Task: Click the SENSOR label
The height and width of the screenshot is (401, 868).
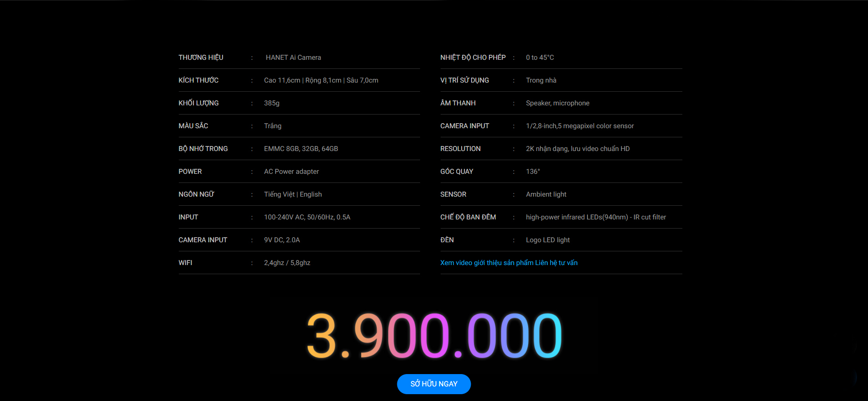Action: point(453,194)
